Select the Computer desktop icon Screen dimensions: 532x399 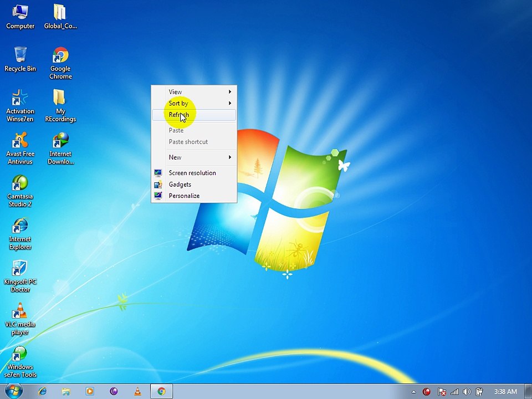[20, 17]
